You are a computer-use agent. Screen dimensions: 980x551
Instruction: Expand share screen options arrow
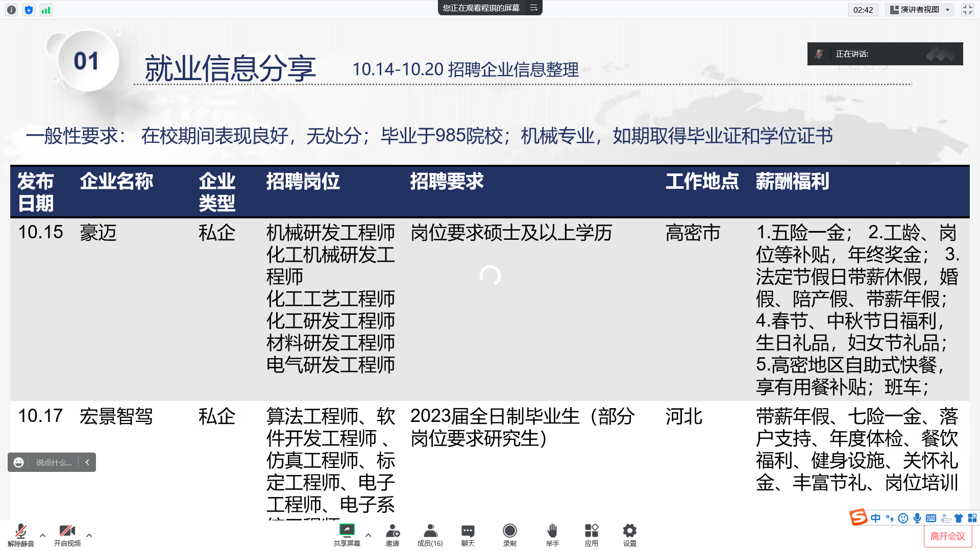(x=368, y=535)
